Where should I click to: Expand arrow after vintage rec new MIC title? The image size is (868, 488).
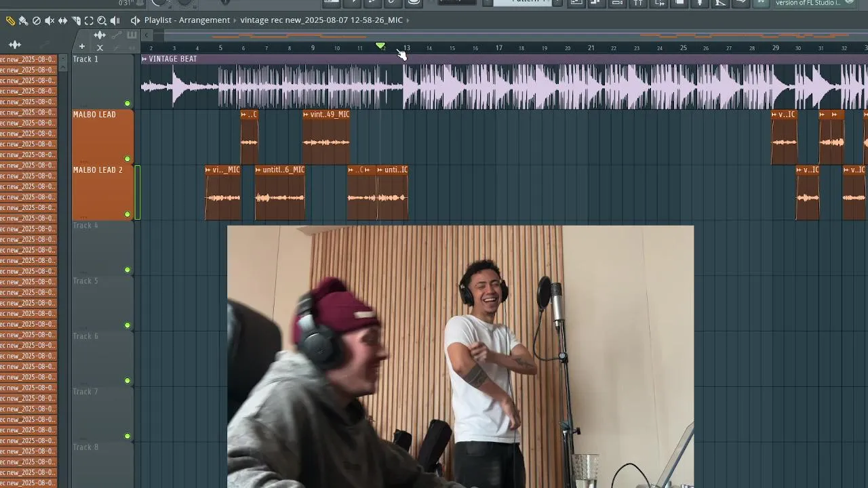click(x=408, y=20)
